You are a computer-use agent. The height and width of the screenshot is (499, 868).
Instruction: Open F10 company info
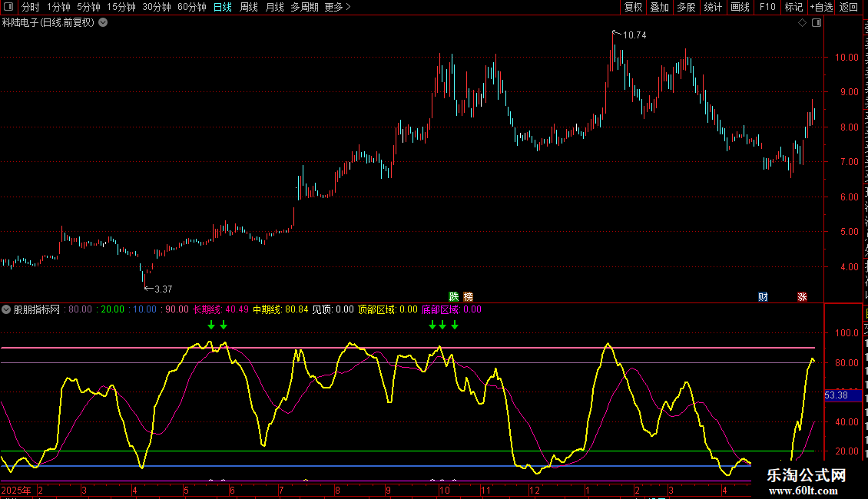pyautogui.click(x=767, y=7)
